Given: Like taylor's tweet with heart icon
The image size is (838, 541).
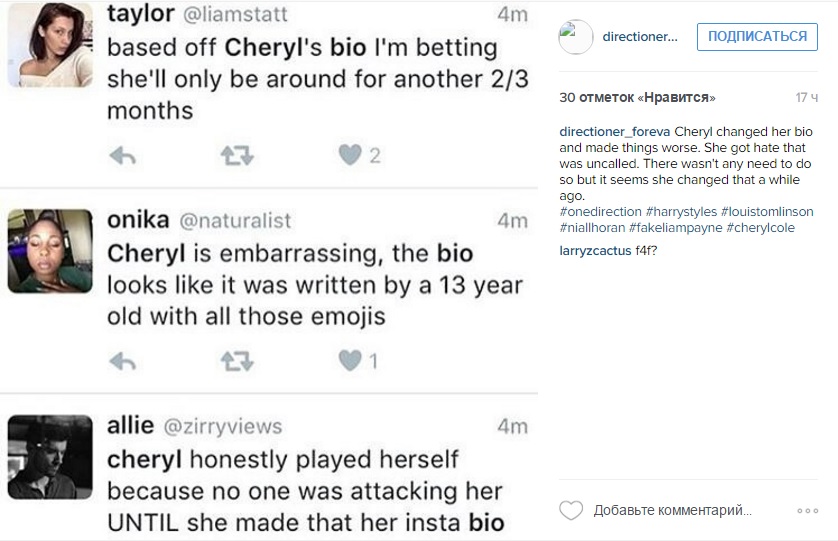Looking at the screenshot, I should 349,155.
